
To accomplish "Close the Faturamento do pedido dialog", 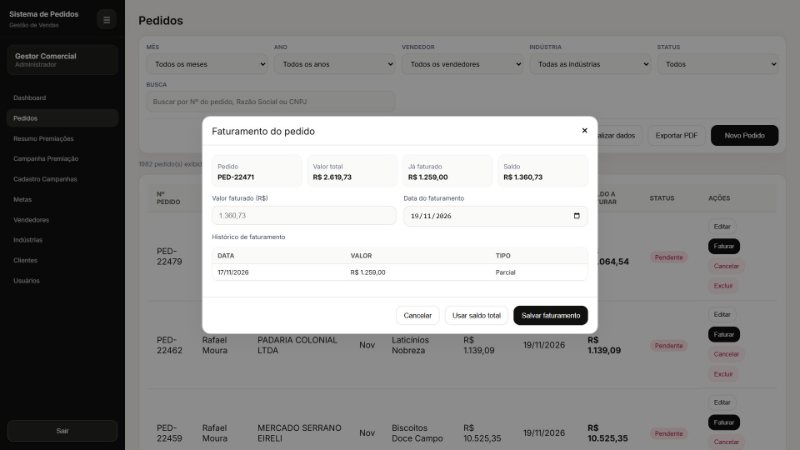I will (x=584, y=131).
